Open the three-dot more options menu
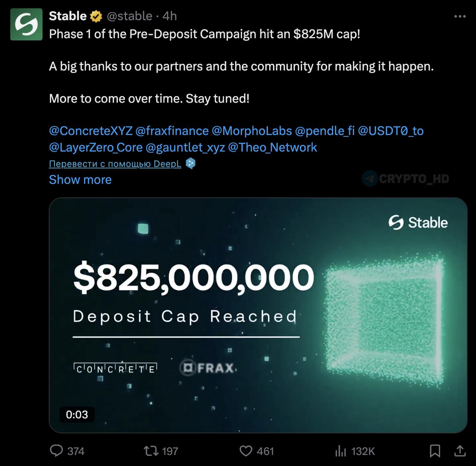476x466 pixels. [x=460, y=16]
